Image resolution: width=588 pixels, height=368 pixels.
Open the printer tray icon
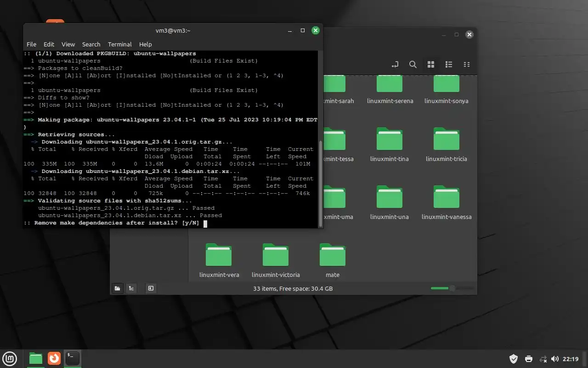click(x=529, y=359)
